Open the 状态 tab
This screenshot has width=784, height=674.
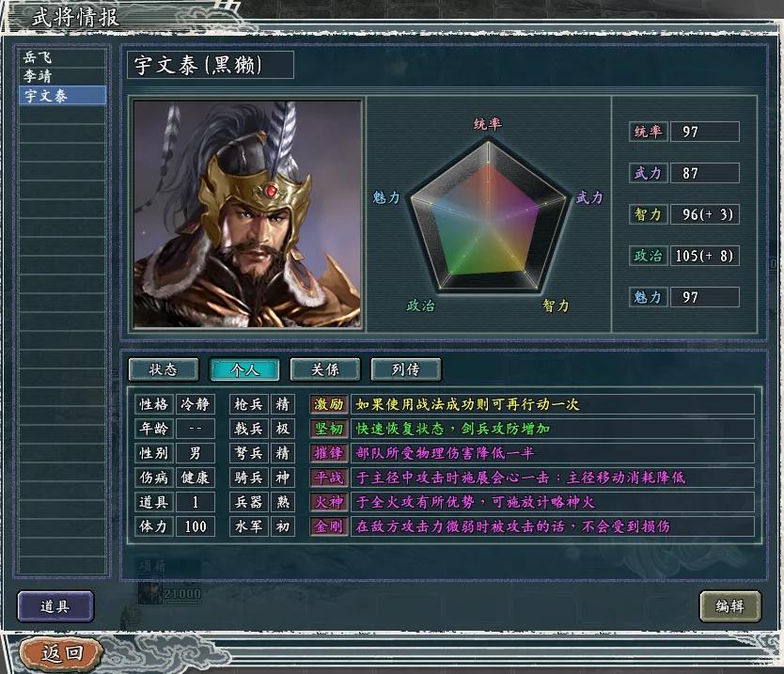[164, 369]
